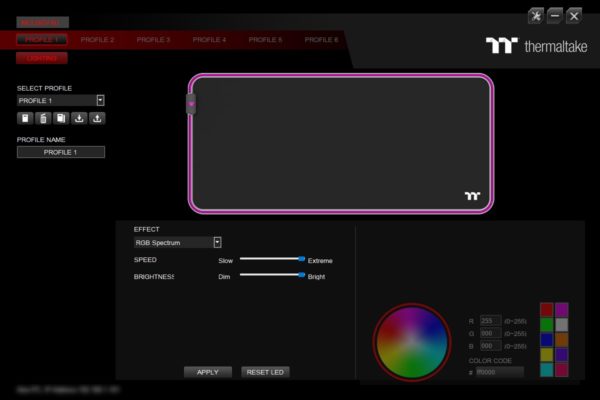Screen dimensions: 600x400
Task: Select the white-gray color swatch
Action: pos(561,325)
